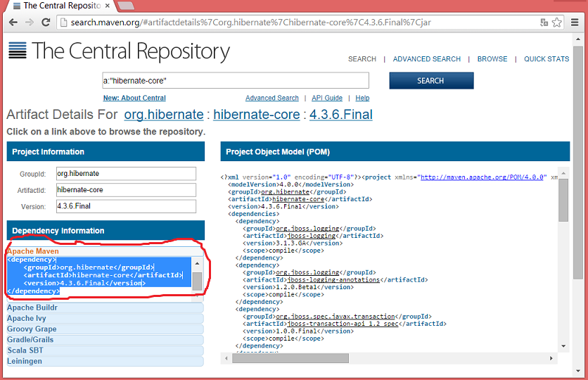Image resolution: width=588 pixels, height=380 pixels.
Task: Open the org.hibernate groupId link in POM
Action: [285, 191]
